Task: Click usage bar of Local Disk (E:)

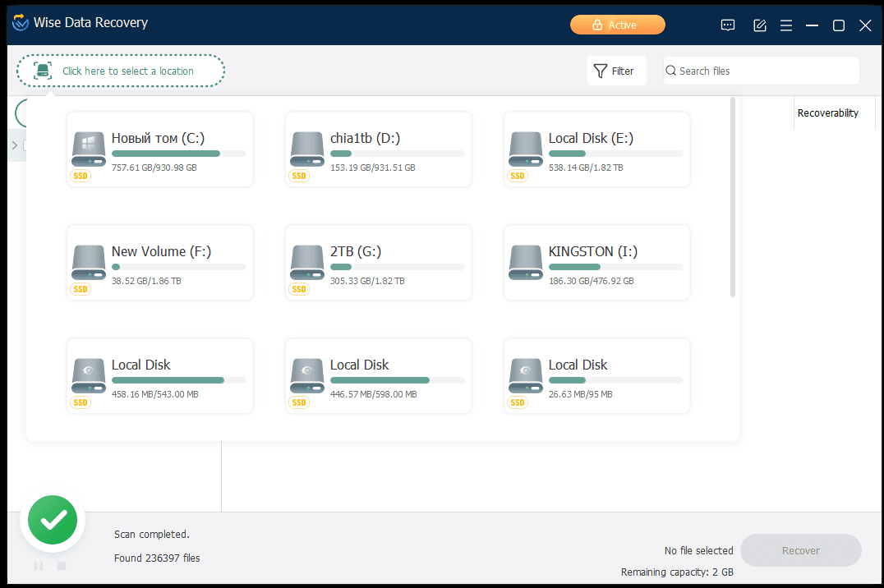Action: [x=615, y=154]
